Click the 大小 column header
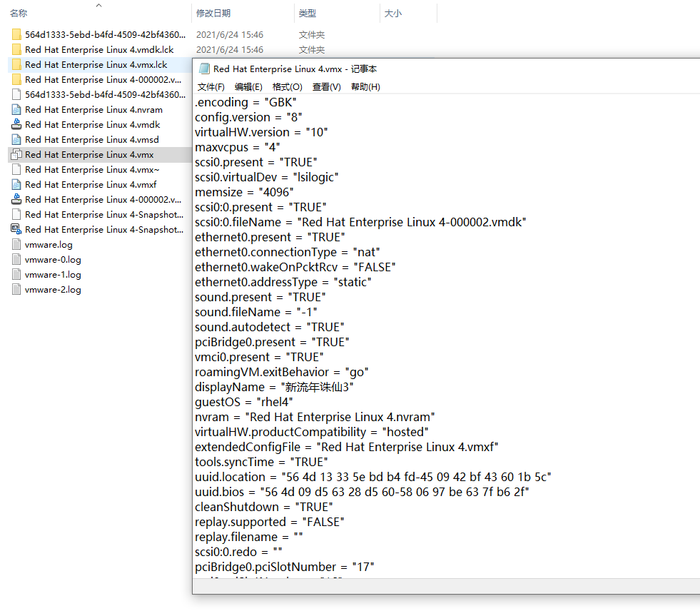Screen dimensions: 700x616 click(x=393, y=14)
